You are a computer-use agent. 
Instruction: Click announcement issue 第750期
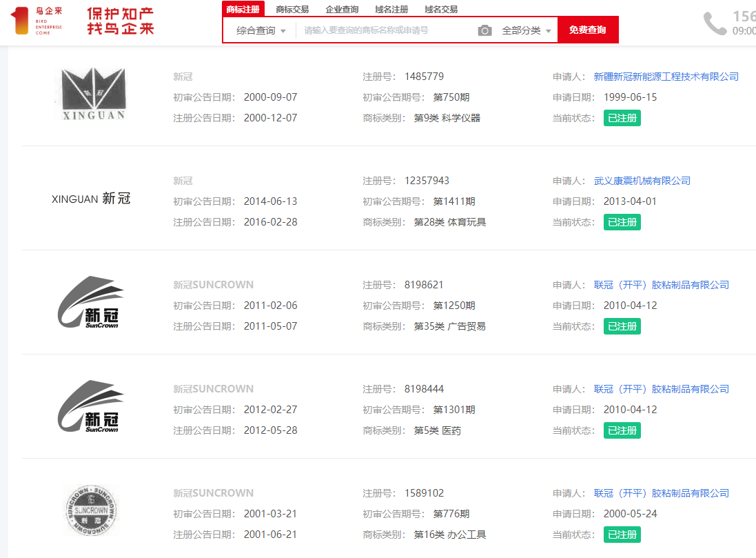pyautogui.click(x=451, y=97)
